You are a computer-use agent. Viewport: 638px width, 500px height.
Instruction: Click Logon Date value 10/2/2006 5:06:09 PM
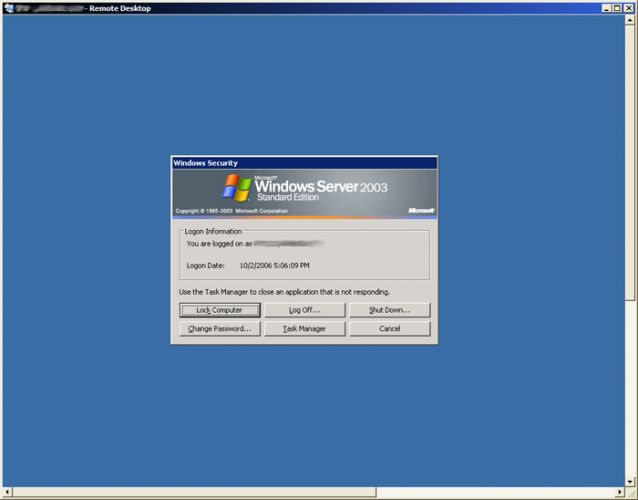pos(275,266)
